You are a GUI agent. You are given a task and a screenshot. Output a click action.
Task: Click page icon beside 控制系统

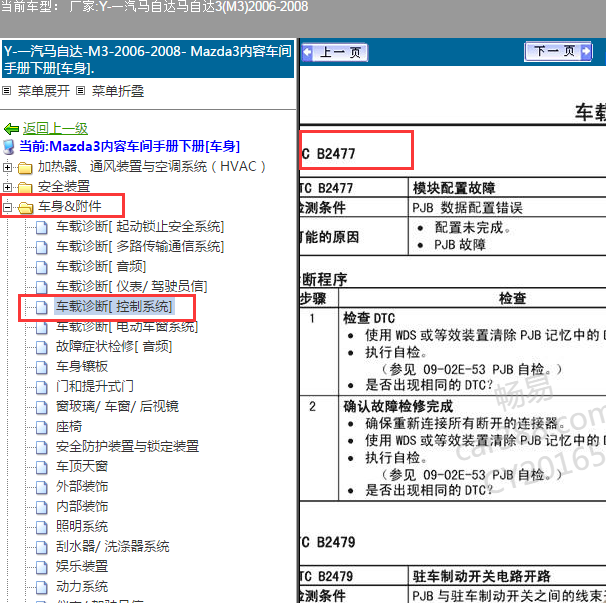[42, 308]
